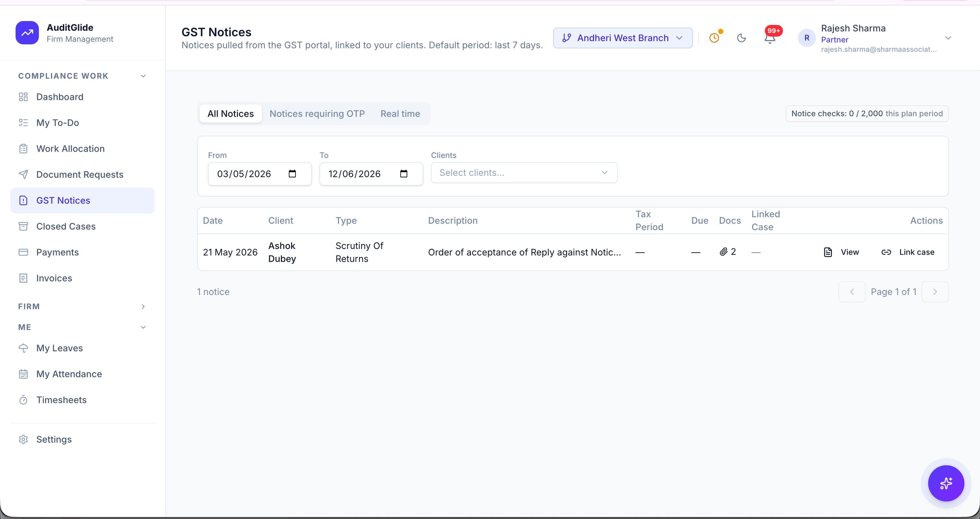The image size is (980, 519).
Task: Click the My Leaves umbrella icon
Action: pyautogui.click(x=23, y=348)
